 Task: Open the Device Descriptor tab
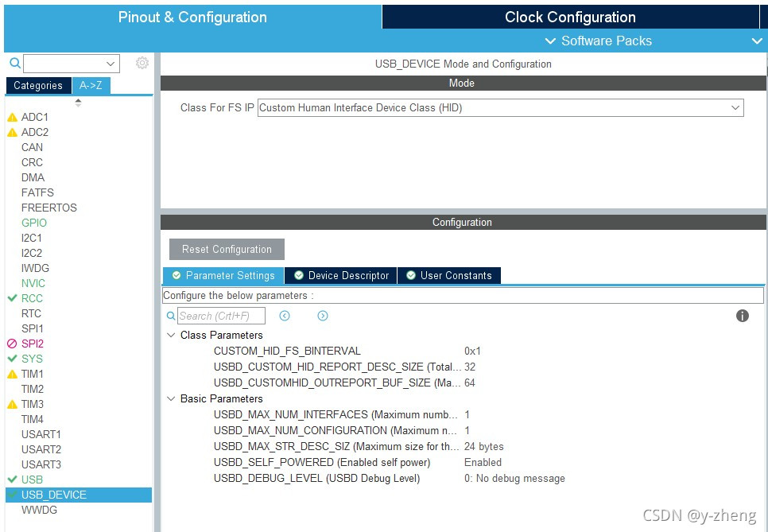tap(341, 275)
